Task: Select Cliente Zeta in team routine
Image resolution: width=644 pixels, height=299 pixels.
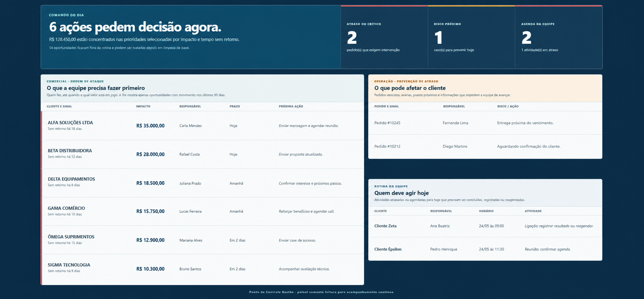Action: pyautogui.click(x=385, y=226)
